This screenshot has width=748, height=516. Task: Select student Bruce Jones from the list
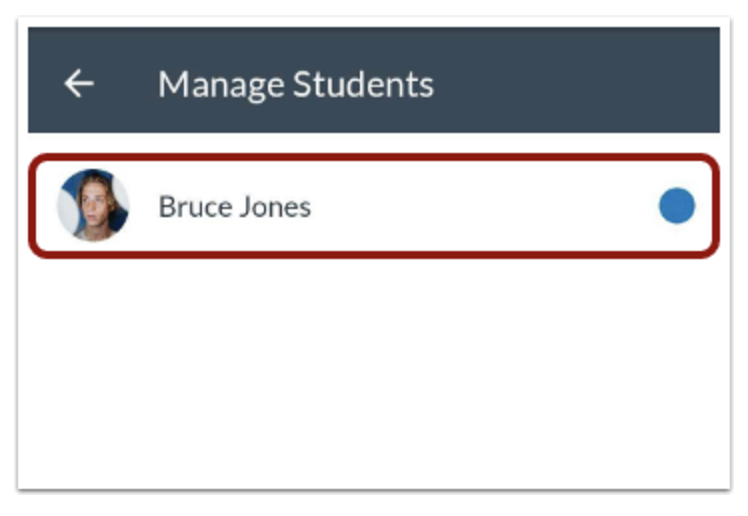pos(374,206)
